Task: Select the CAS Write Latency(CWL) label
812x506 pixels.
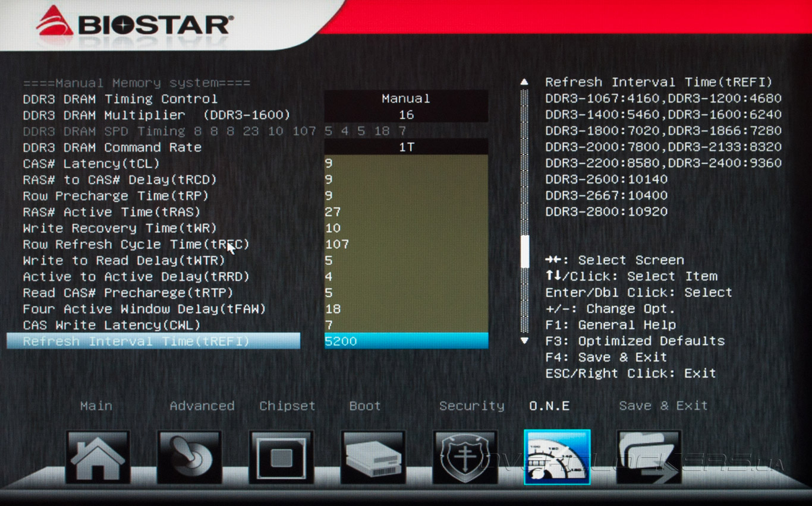Action: pyautogui.click(x=112, y=325)
